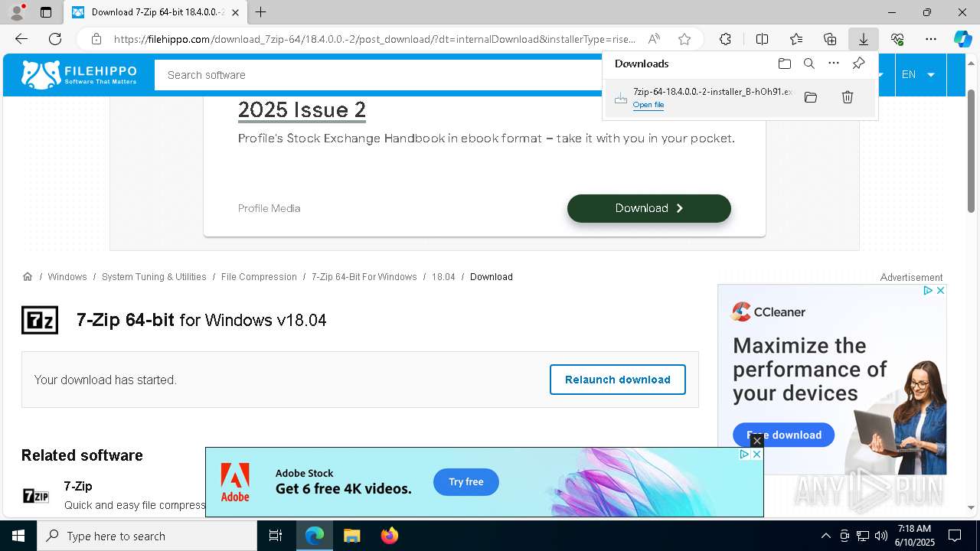980x551 pixels.
Task: Open Edge Settings and more menu
Action: click(931, 39)
